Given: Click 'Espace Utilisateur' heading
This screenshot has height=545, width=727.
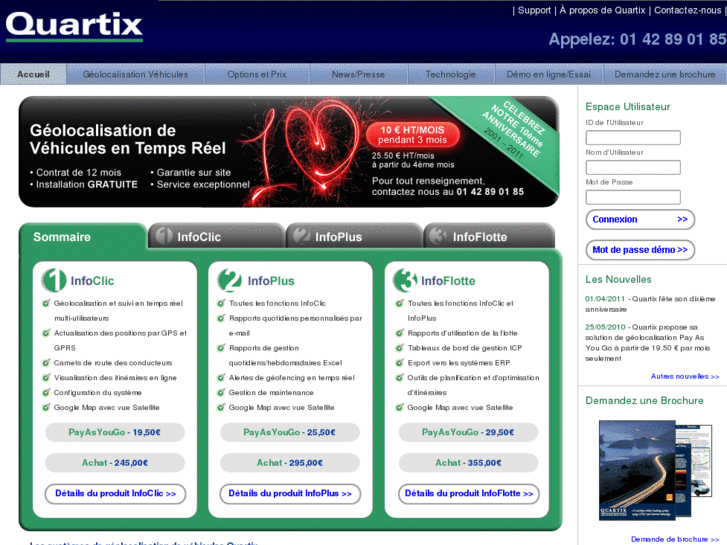Looking at the screenshot, I should (627, 107).
